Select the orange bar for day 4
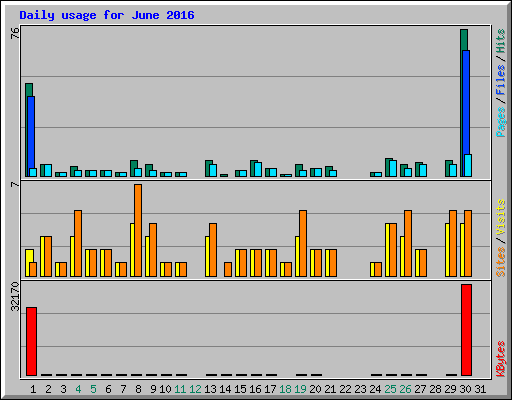The image size is (512, 400). pyautogui.click(x=78, y=243)
